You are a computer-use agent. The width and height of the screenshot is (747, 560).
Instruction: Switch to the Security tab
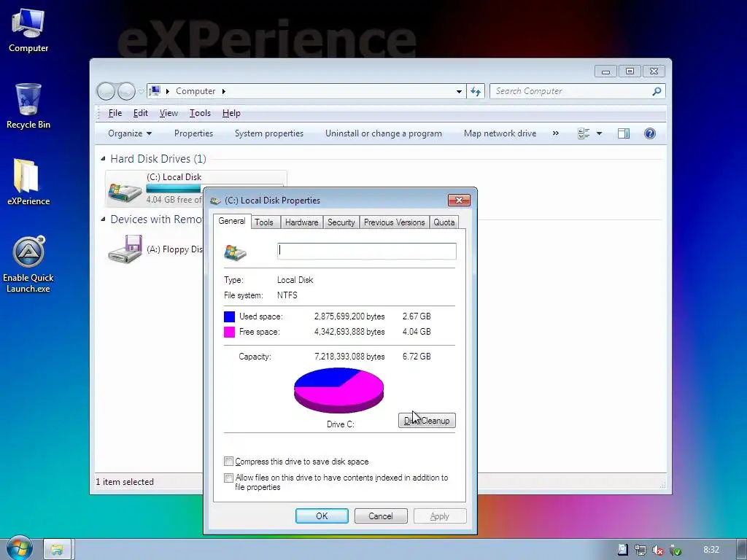coord(341,222)
